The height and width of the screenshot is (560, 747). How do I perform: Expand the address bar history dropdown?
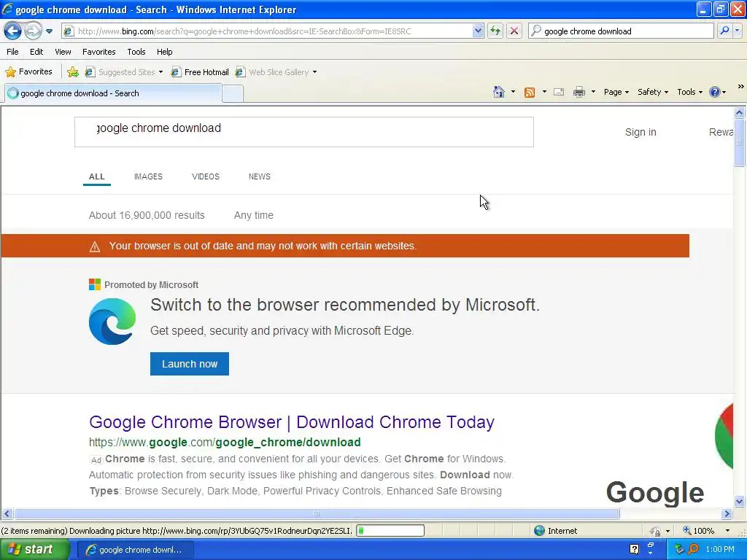point(478,31)
